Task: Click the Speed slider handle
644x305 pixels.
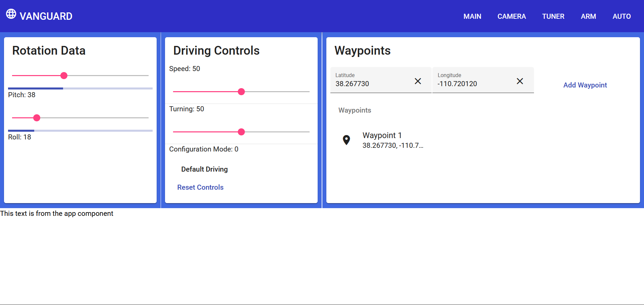Action: tap(241, 92)
